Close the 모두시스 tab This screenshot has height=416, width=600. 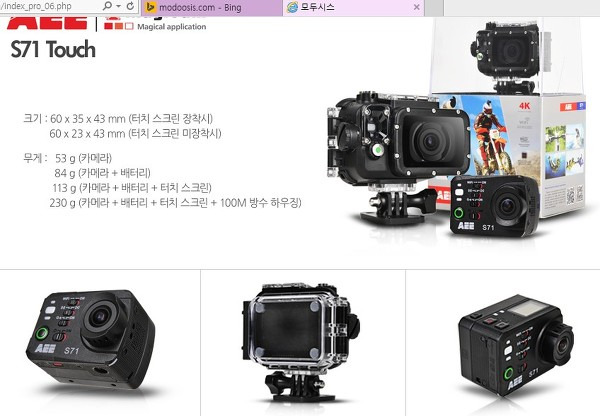[417, 7]
